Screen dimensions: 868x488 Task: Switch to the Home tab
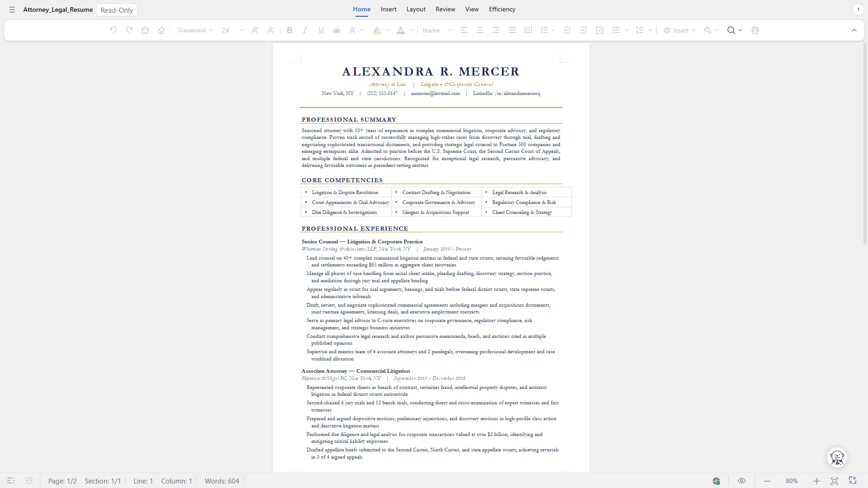[361, 9]
